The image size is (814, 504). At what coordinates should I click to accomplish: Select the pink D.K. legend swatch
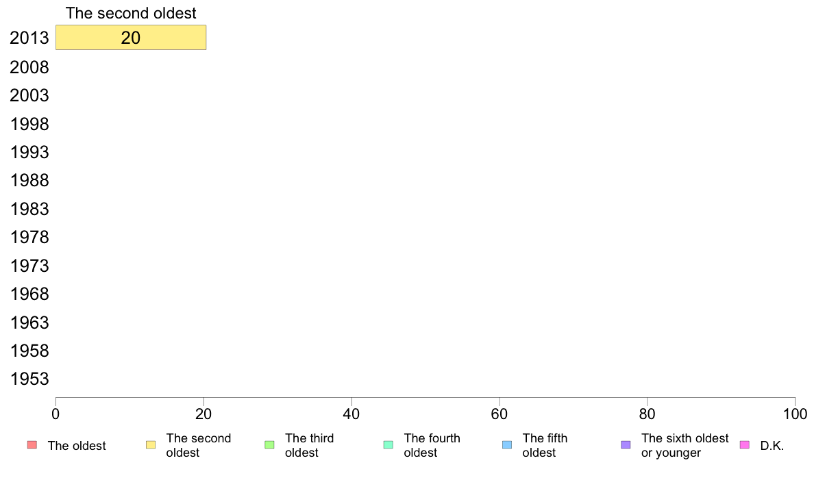[744, 445]
